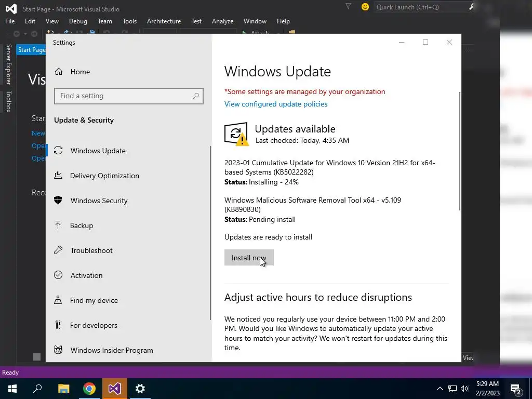Screen dimensions: 532x399
Task: Open Delivery Optimization settings
Action: [x=96, y=176]
